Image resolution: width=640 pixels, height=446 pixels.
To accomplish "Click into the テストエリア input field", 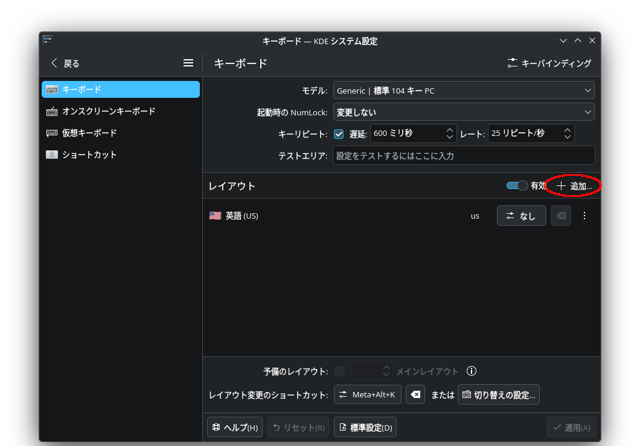I will [464, 155].
